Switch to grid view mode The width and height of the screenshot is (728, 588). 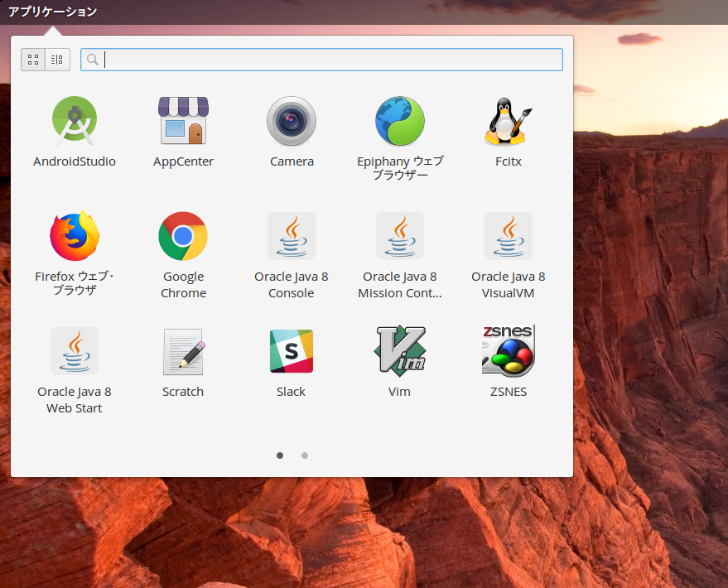tap(33, 60)
